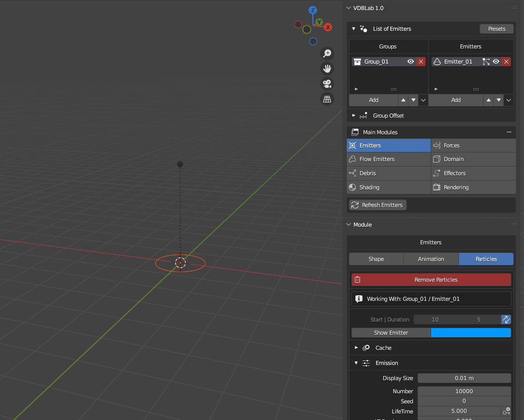Image resolution: width=524 pixels, height=420 pixels.
Task: Select the pan view hand icon
Action: point(327,69)
